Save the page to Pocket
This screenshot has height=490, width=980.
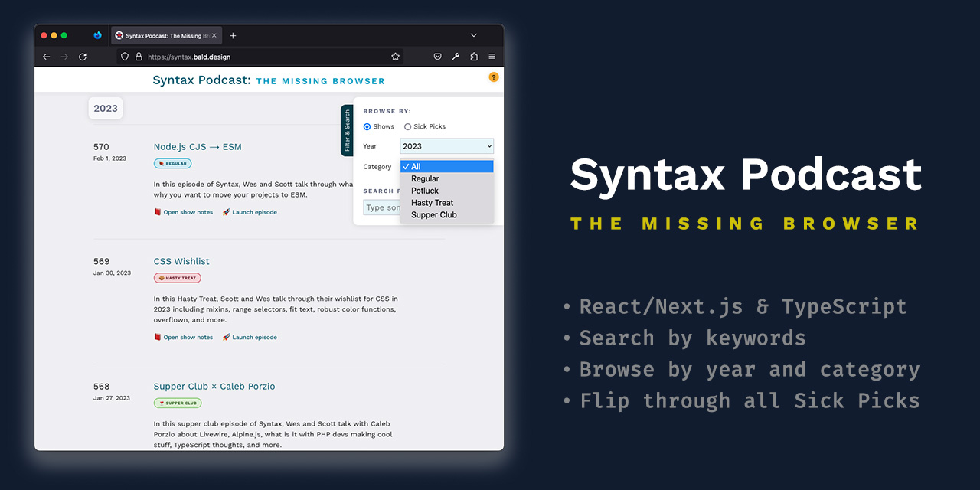coord(437,56)
